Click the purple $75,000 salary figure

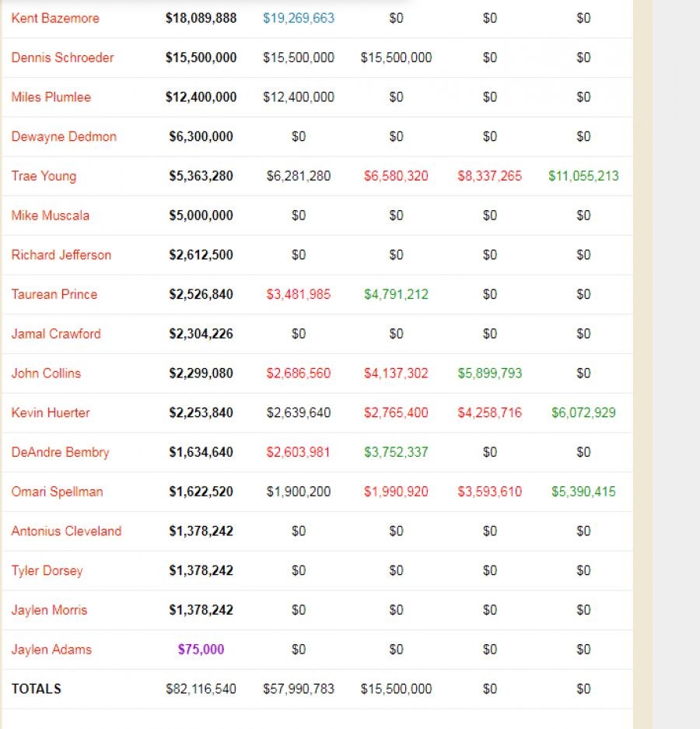point(201,650)
